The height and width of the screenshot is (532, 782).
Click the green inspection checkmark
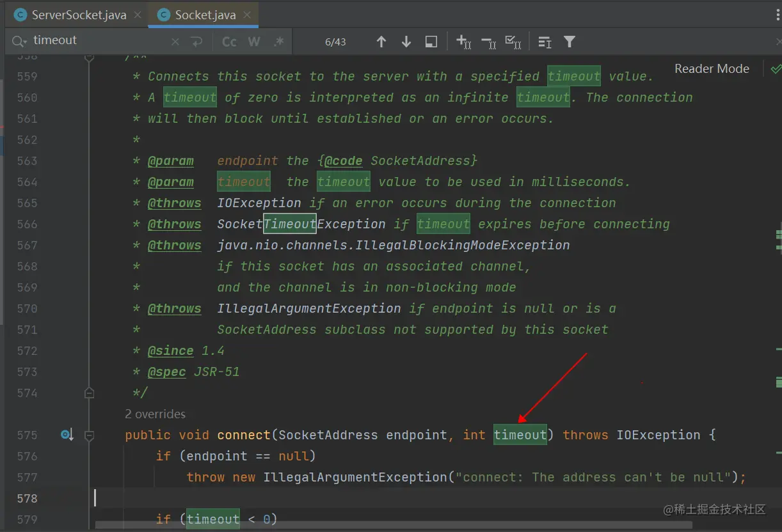pos(776,68)
